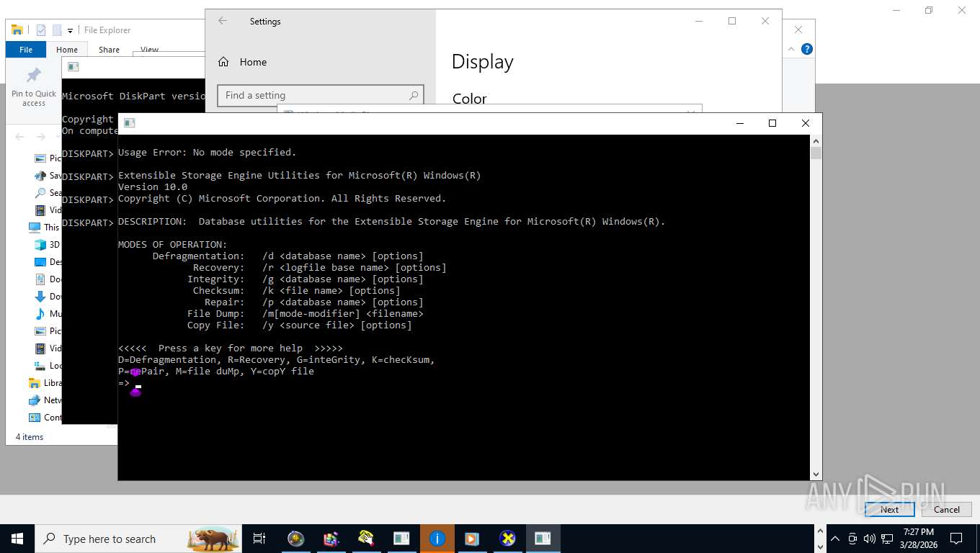Screen dimensions: 980x553
Task: Click the console scrollbar thumb
Action: (x=816, y=153)
